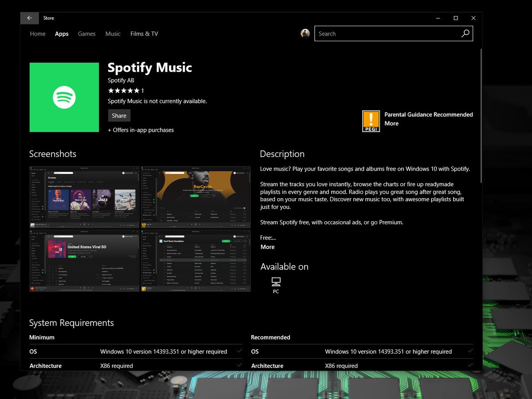Minimize the Store window
Image resolution: width=532 pixels, height=399 pixels.
(x=438, y=18)
